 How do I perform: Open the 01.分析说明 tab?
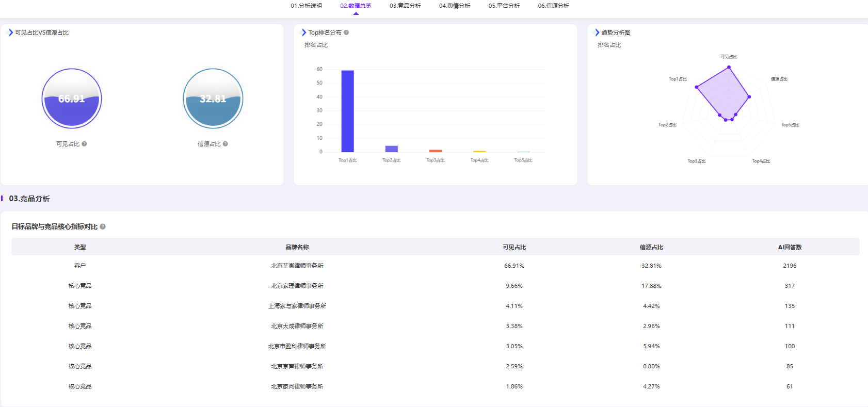(306, 6)
